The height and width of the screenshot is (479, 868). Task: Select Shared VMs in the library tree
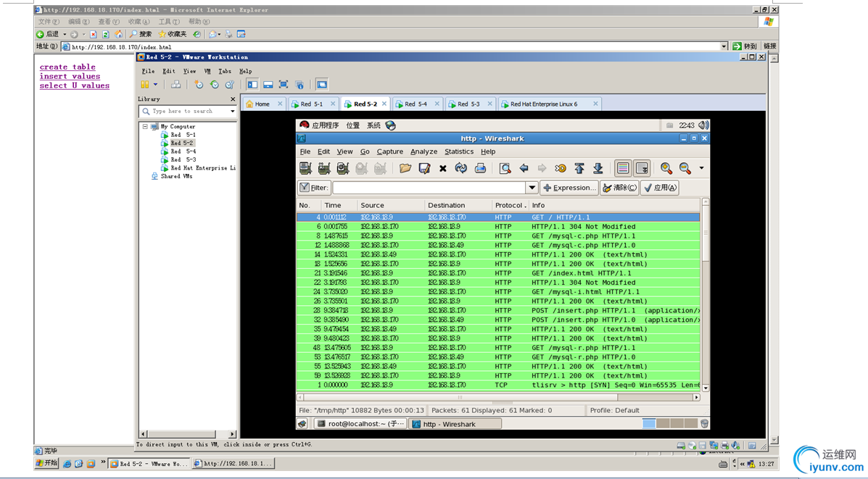177,176
